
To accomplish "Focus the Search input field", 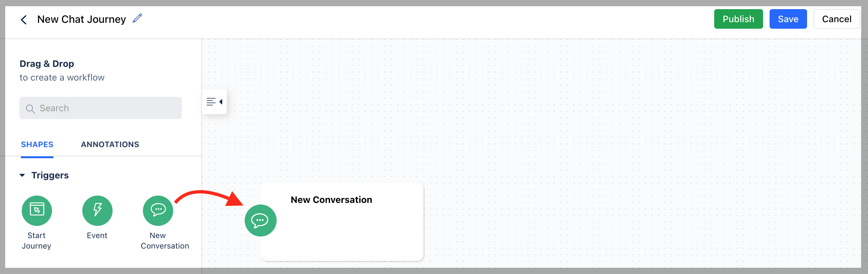I will click(100, 108).
